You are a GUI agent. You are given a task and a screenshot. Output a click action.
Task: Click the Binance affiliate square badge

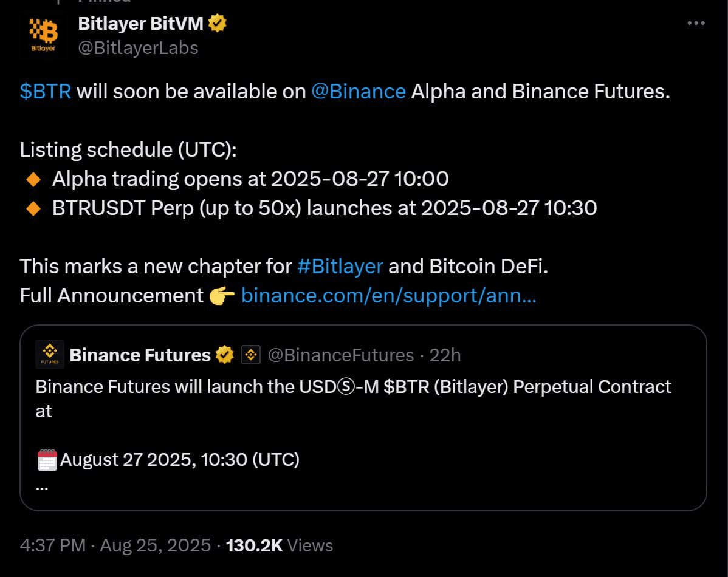click(251, 355)
